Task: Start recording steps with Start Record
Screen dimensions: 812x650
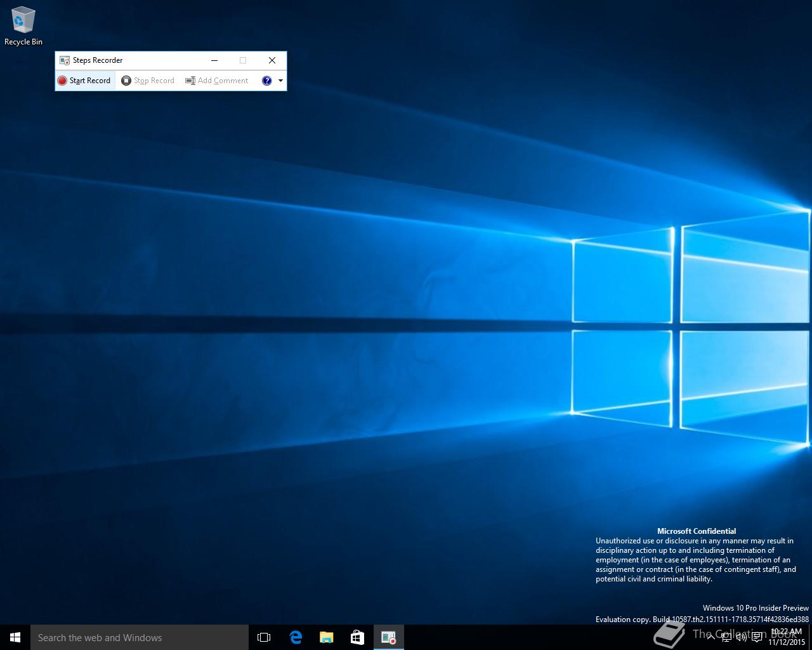Action: [x=84, y=81]
